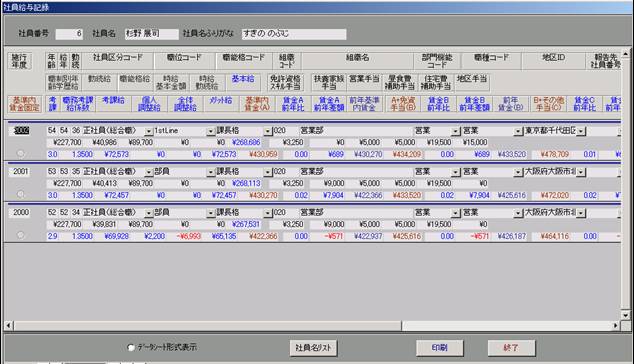Click the 地区ID column header
Image resolution: width=634 pixels, height=364 pixels.
554,61
